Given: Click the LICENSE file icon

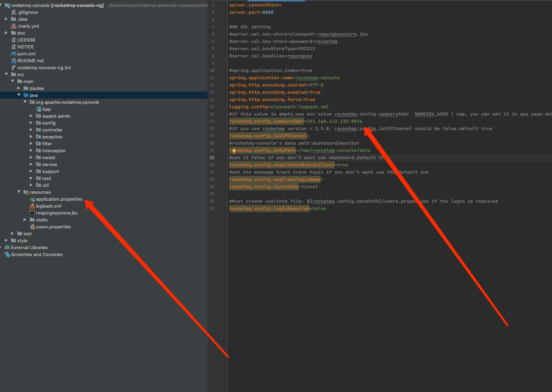Looking at the screenshot, I should click(x=14, y=40).
